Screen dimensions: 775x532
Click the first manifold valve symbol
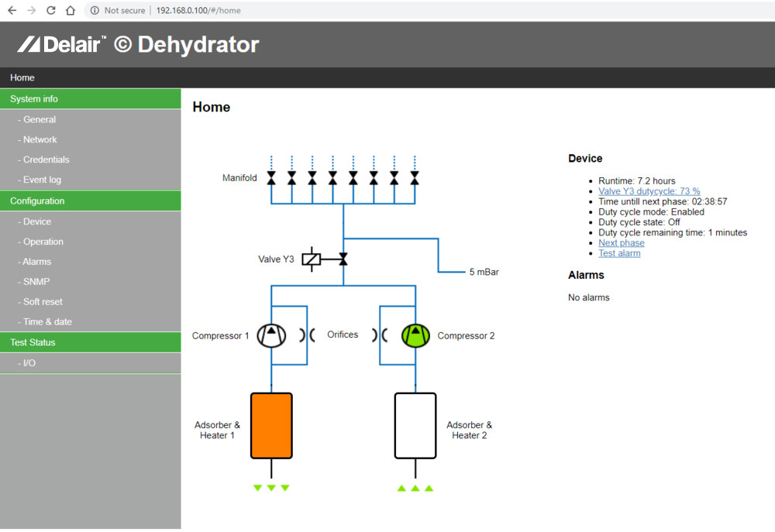271,178
